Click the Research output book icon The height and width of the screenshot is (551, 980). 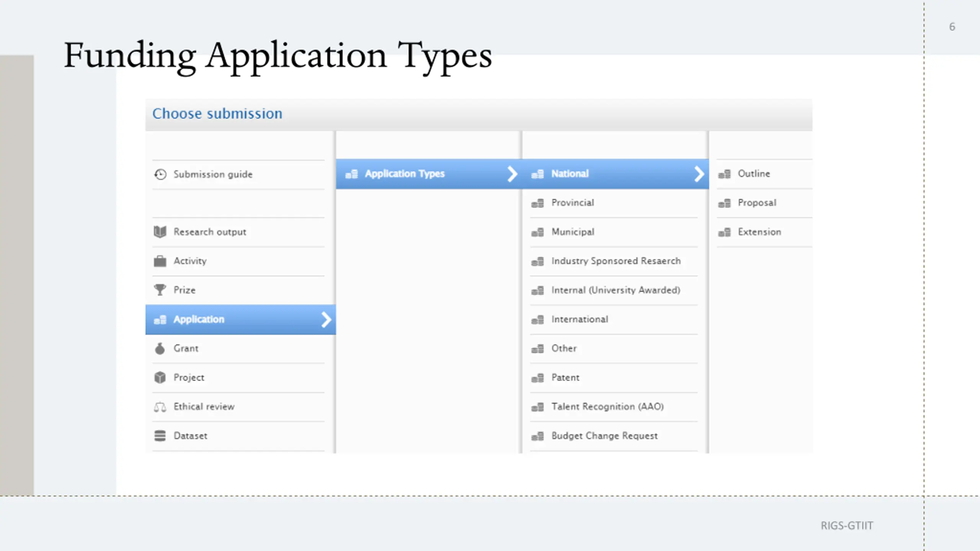(160, 232)
